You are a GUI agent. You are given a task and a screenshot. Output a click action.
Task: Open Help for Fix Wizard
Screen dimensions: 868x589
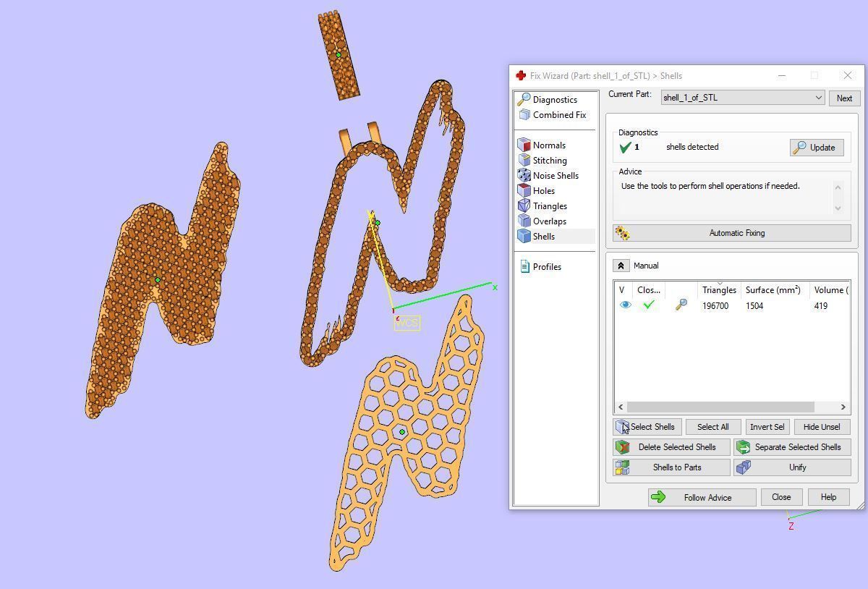click(x=828, y=497)
